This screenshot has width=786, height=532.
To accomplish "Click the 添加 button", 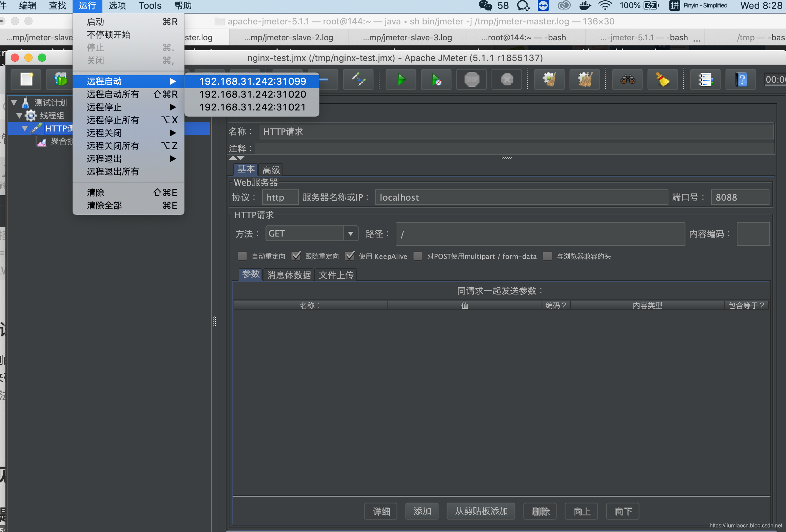I will [x=422, y=511].
